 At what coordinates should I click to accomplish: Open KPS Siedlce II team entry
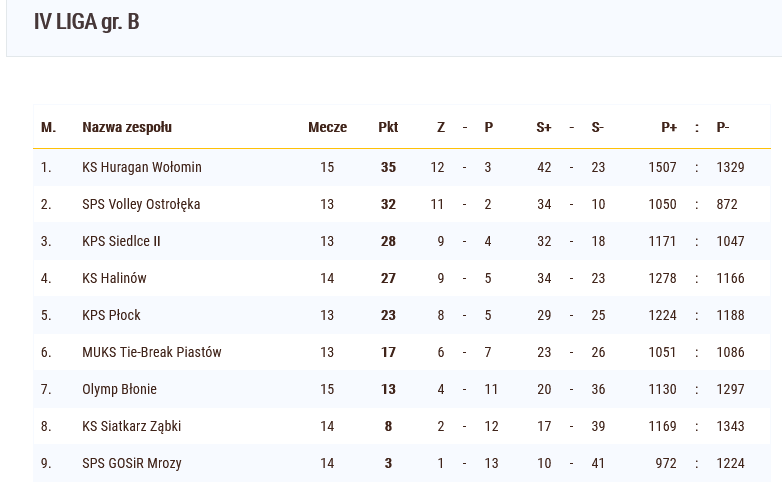[121, 241]
